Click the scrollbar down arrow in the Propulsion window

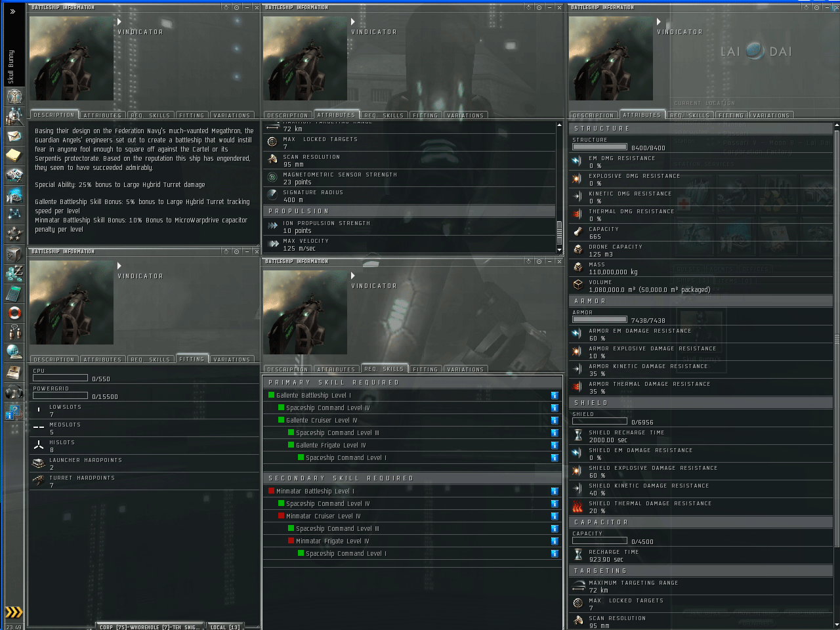point(559,250)
